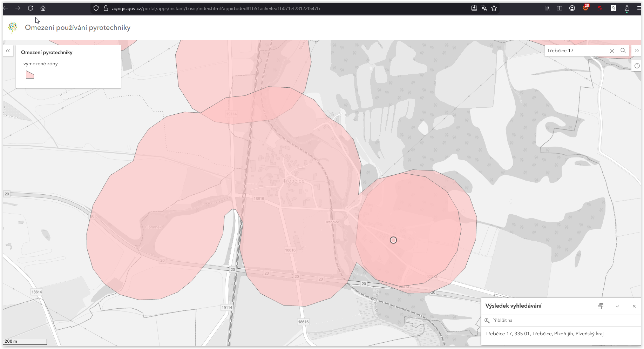This screenshot has height=349, width=644.
Task: Open the red S extension
Action: [600, 8]
